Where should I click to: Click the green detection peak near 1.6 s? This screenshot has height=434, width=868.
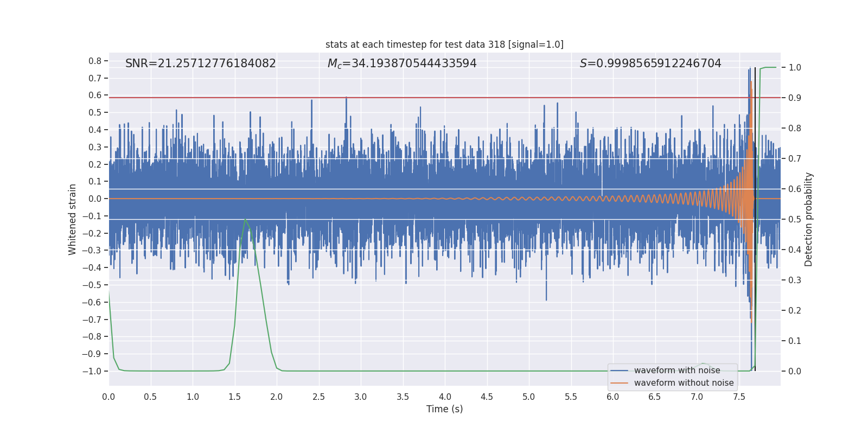(246, 220)
